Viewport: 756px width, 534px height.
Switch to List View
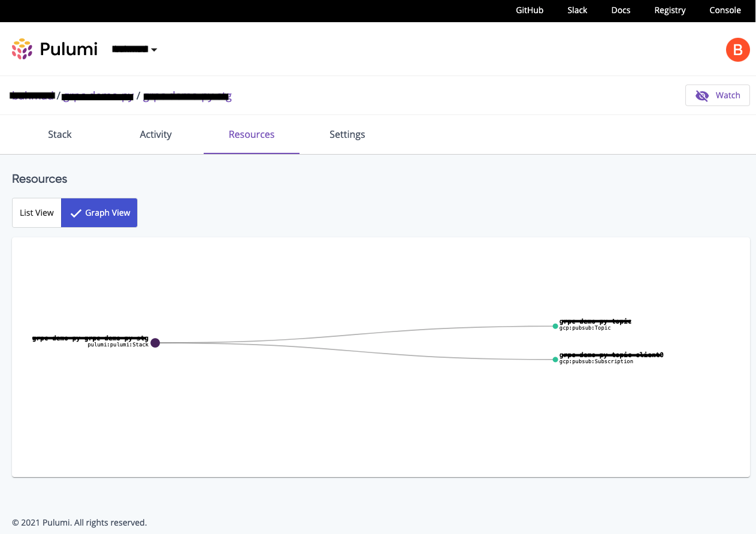pos(37,213)
